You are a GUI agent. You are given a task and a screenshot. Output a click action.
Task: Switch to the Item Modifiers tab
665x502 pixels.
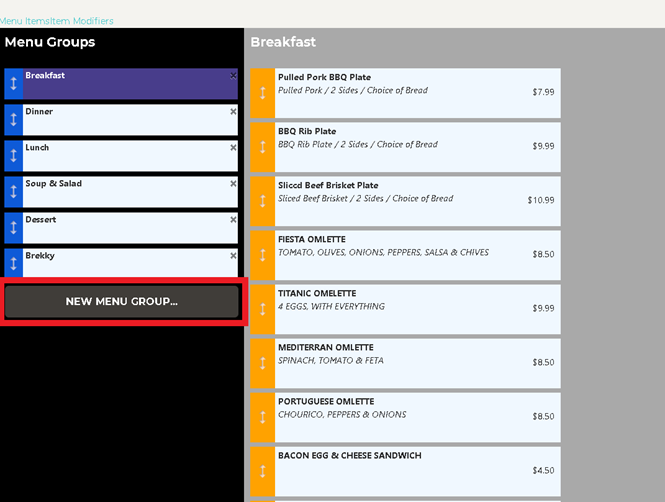(x=82, y=21)
